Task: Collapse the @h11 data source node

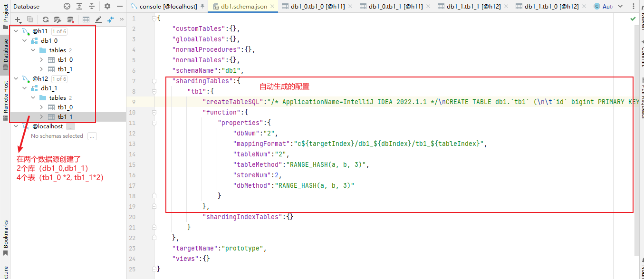Action: click(16, 31)
